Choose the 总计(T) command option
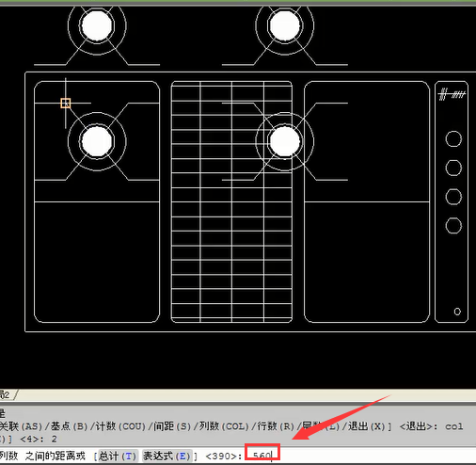Image resolution: width=476 pixels, height=465 pixels. [x=118, y=456]
